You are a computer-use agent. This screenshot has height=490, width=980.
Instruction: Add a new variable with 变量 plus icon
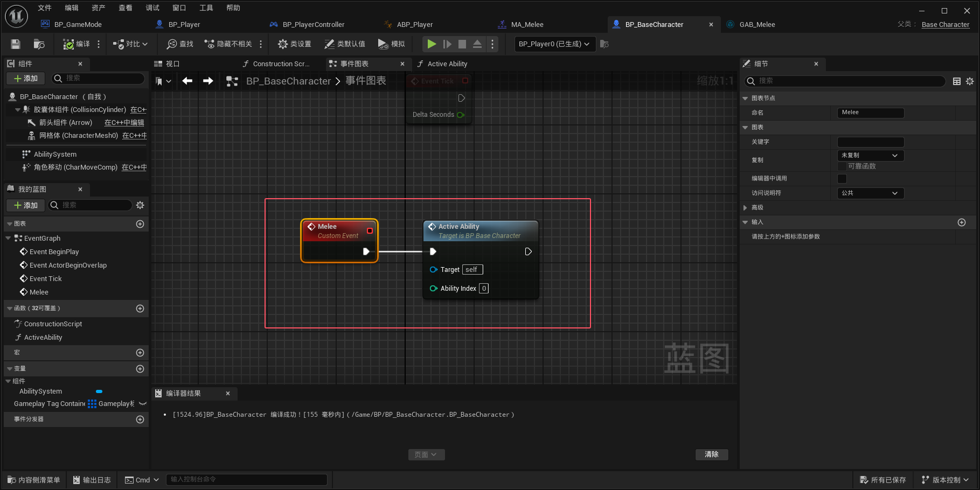click(x=140, y=369)
